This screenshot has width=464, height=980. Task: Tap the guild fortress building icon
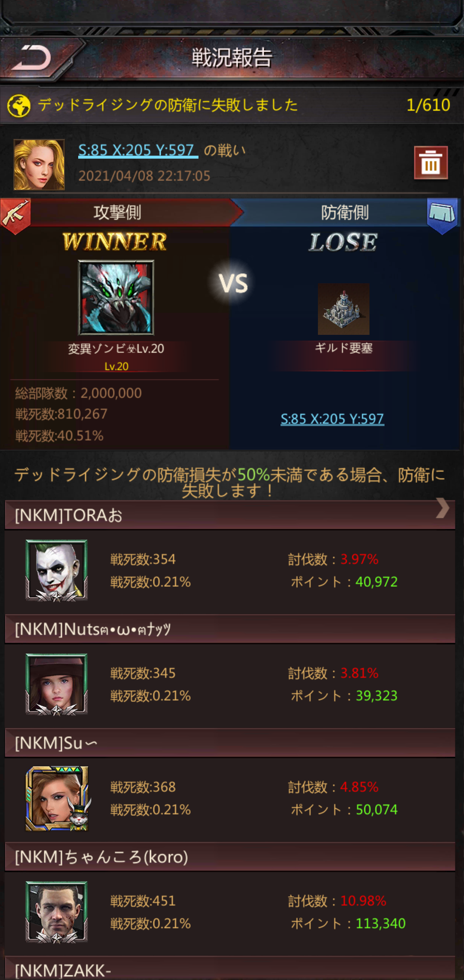point(343,309)
